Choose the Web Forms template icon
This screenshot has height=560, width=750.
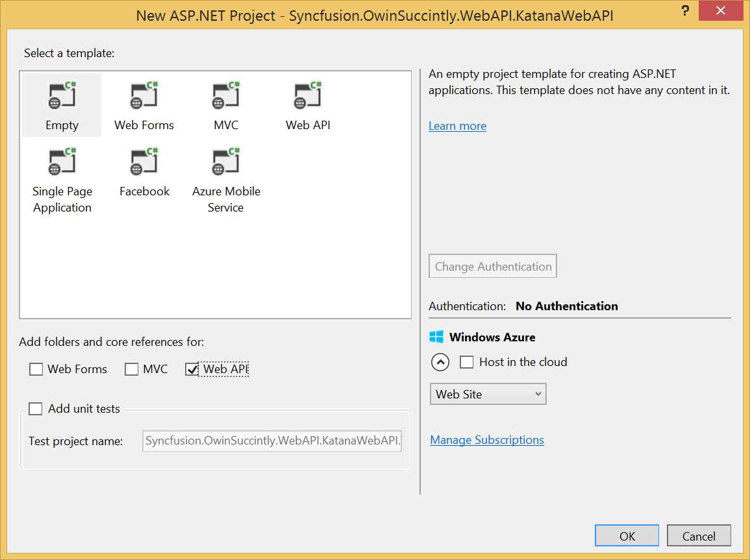[144, 95]
